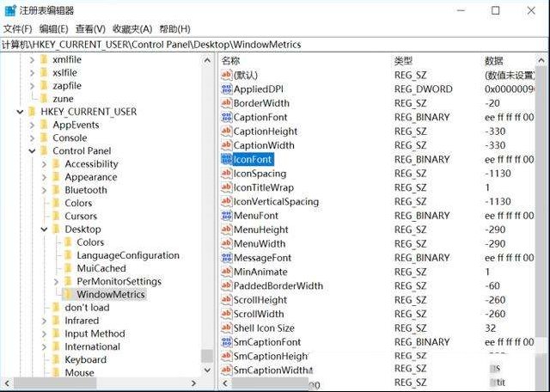Click the MenuHeight string value icon

[227, 230]
